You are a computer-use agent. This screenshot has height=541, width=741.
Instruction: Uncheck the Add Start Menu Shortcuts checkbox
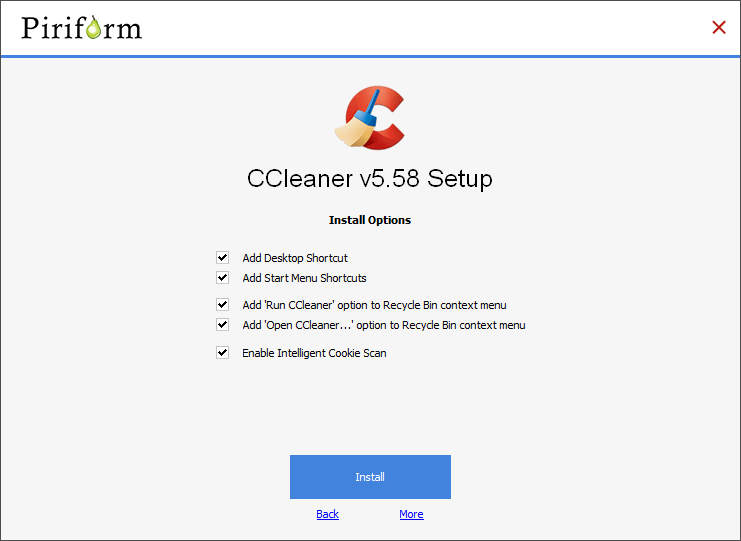[x=223, y=278]
